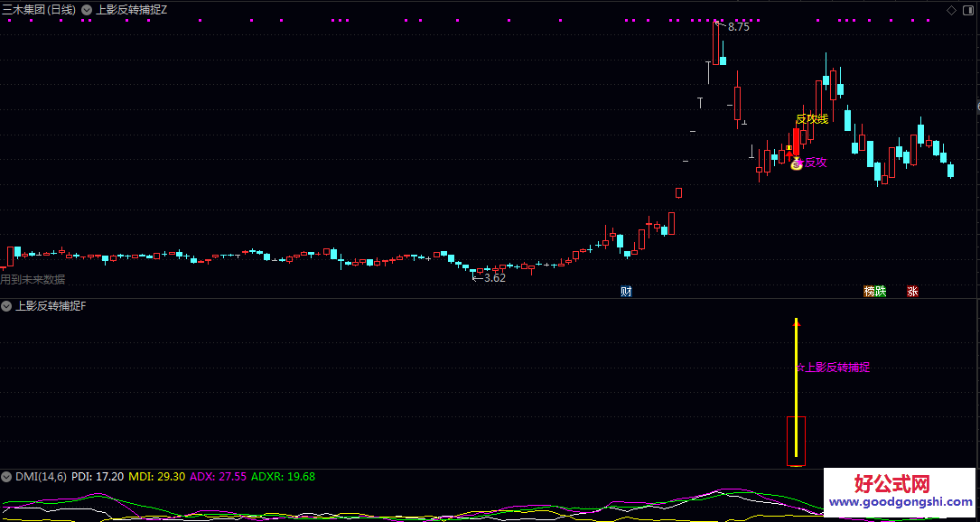
Task: Click the yellow 反攻线 annotation
Action: 812,119
